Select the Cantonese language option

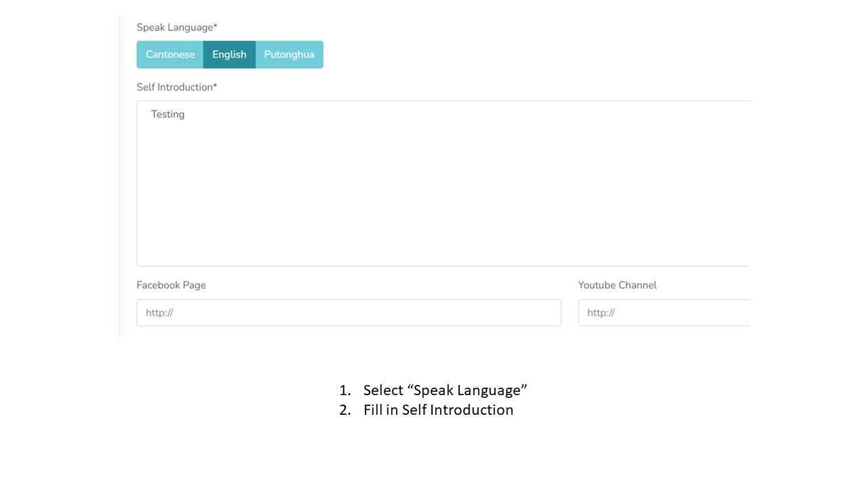170,55
